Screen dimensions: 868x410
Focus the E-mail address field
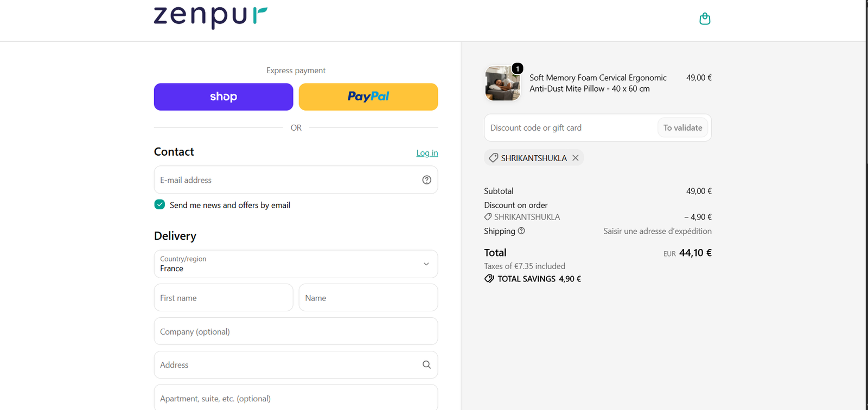tap(296, 180)
